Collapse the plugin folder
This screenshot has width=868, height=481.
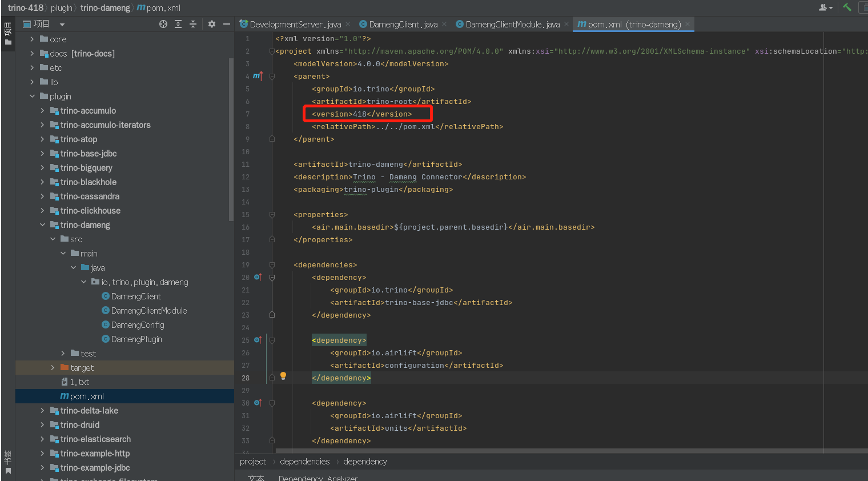(x=32, y=96)
